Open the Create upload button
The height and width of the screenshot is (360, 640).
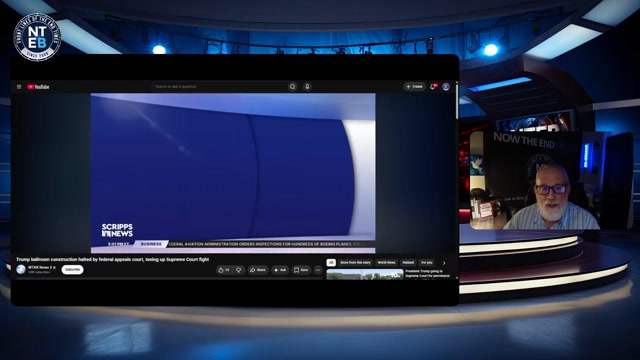(414, 87)
